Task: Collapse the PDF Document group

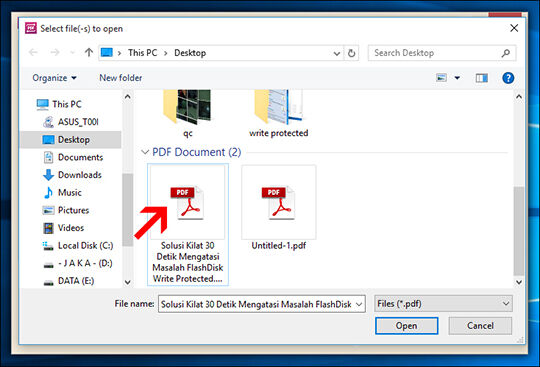Action: tap(145, 152)
